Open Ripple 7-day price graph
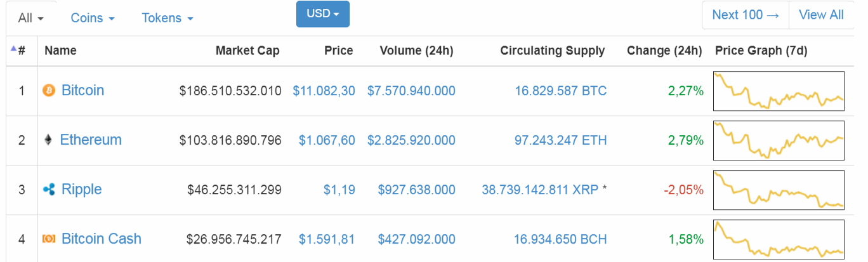The width and height of the screenshot is (868, 262). (x=779, y=190)
